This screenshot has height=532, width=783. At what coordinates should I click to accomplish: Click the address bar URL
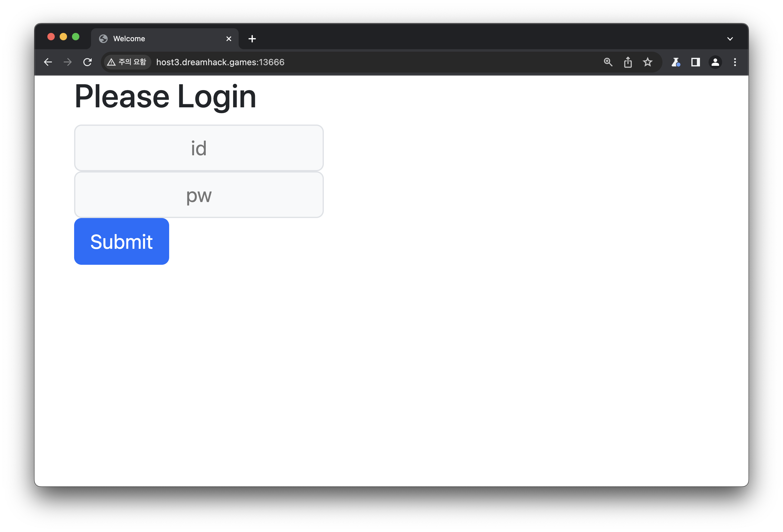[x=220, y=62]
